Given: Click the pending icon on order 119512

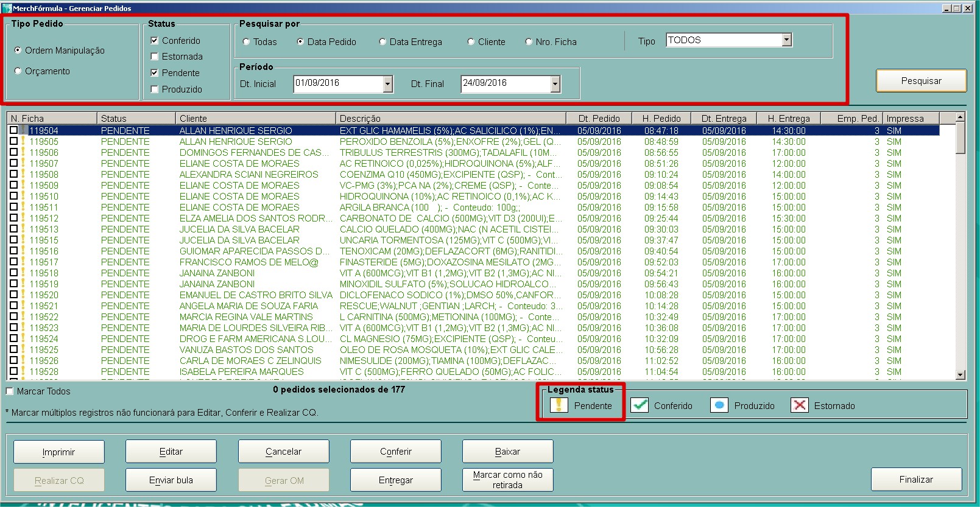Looking at the screenshot, I should pos(23,219).
